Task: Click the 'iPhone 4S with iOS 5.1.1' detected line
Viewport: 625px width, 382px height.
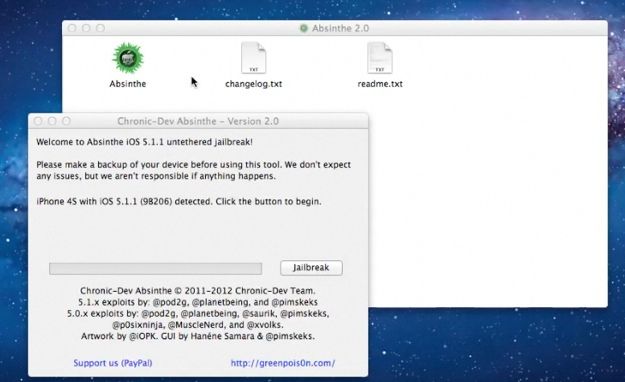Action: [x=179, y=201]
